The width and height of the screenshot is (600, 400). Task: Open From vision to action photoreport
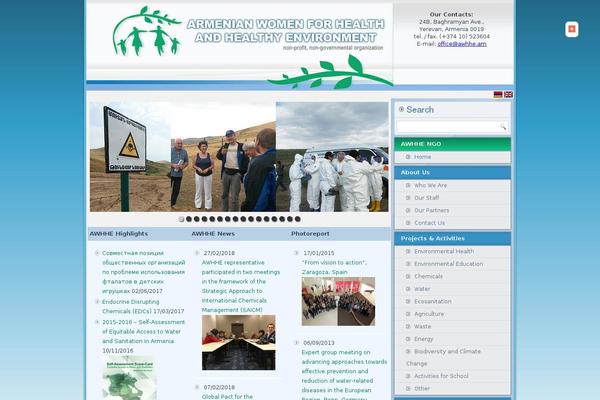334,267
